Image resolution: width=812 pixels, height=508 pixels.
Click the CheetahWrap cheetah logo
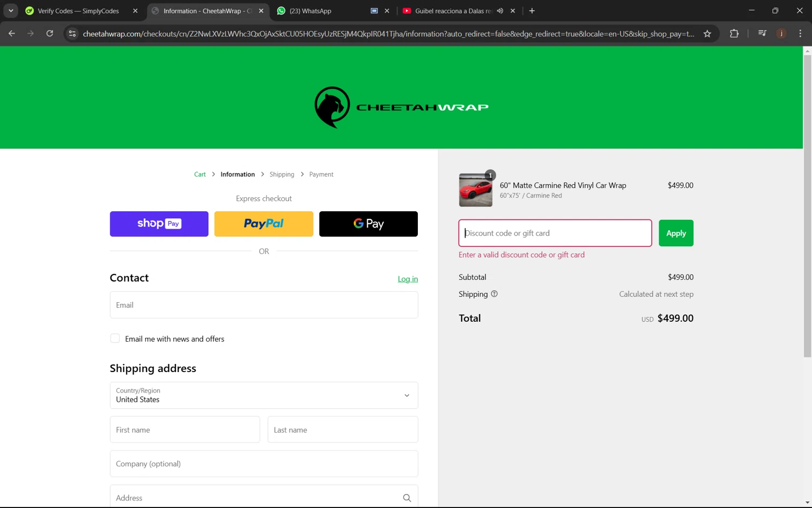(402, 107)
